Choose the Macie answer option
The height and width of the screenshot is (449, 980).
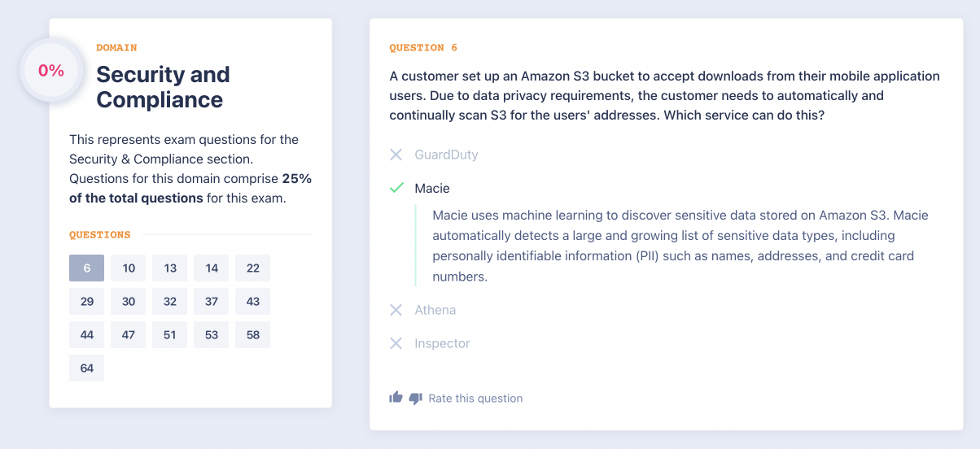[x=432, y=188]
